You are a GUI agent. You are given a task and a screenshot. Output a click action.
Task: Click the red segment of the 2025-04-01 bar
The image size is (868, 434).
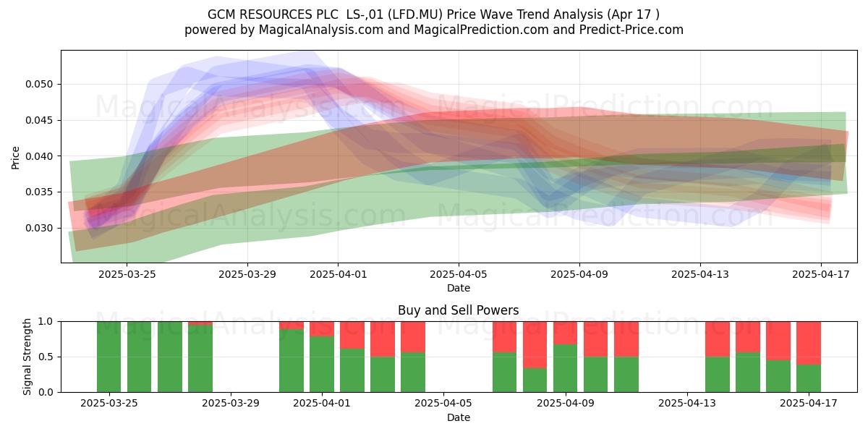322,328
